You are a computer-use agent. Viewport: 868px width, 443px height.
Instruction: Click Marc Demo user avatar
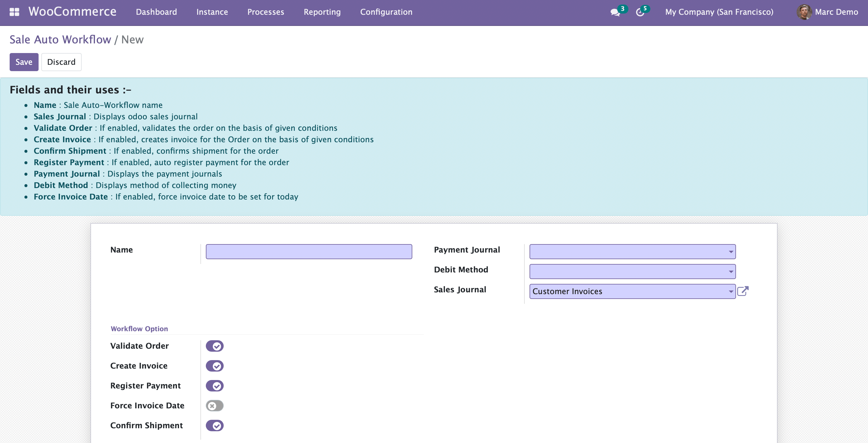[x=804, y=12]
